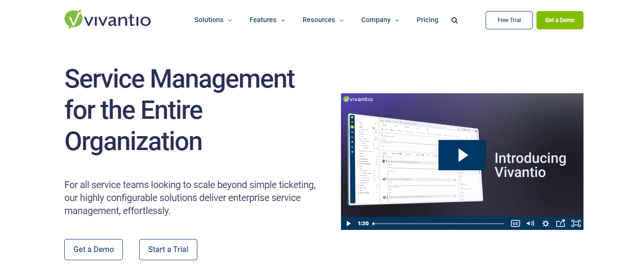
Task: Open the Resources dropdown menu
Action: tap(323, 20)
